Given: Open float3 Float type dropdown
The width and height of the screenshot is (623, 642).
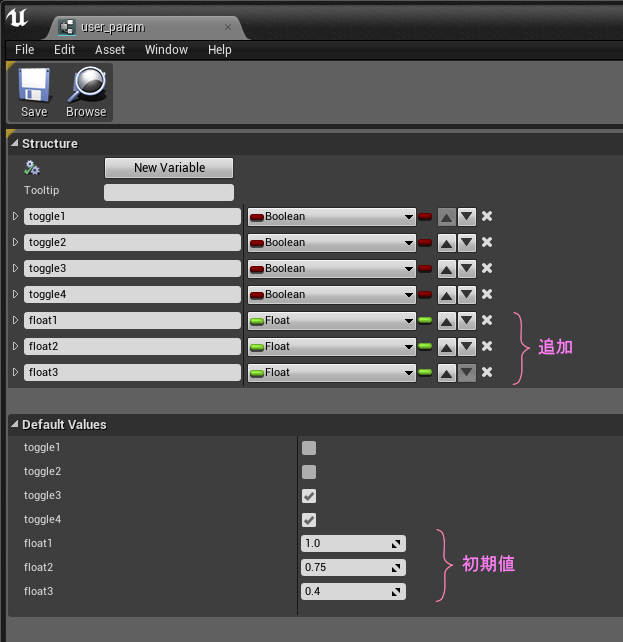Looking at the screenshot, I should (332, 373).
